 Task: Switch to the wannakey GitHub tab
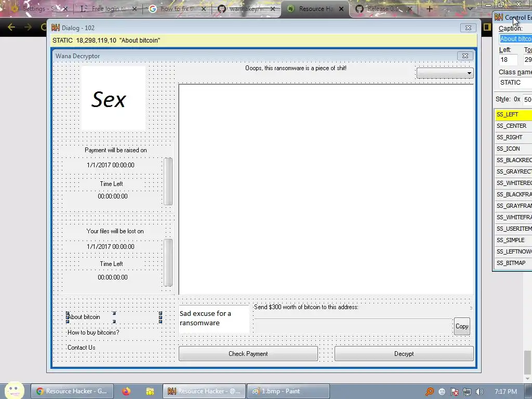[246, 9]
